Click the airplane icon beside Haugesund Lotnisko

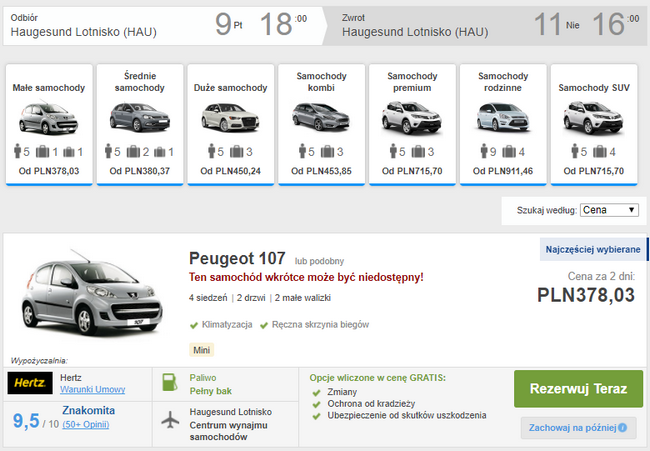click(170, 419)
